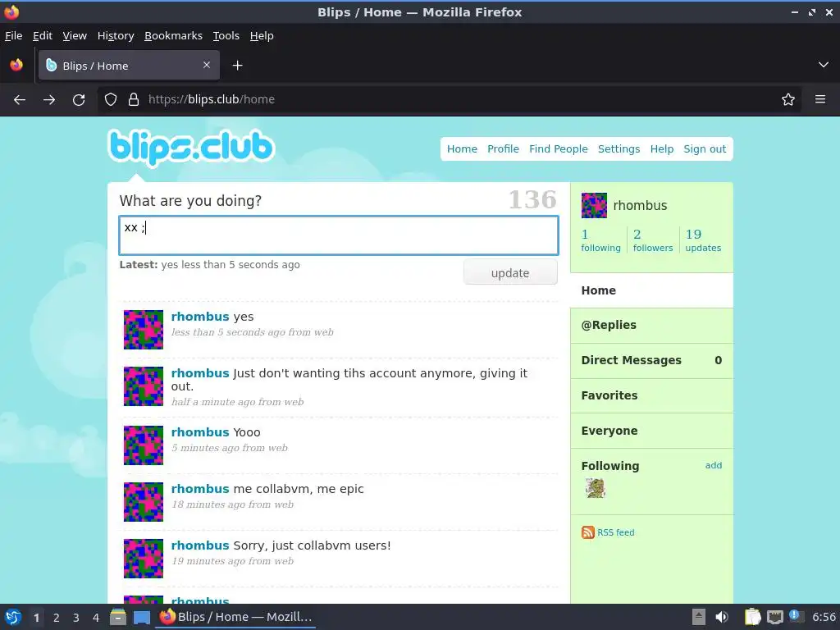
Task: Click the add link next to Following
Action: [x=714, y=465]
